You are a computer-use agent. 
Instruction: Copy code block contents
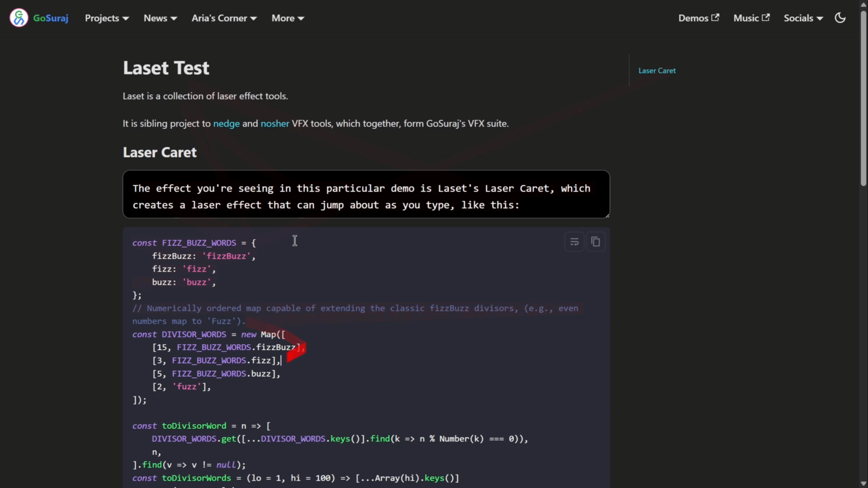[595, 242]
